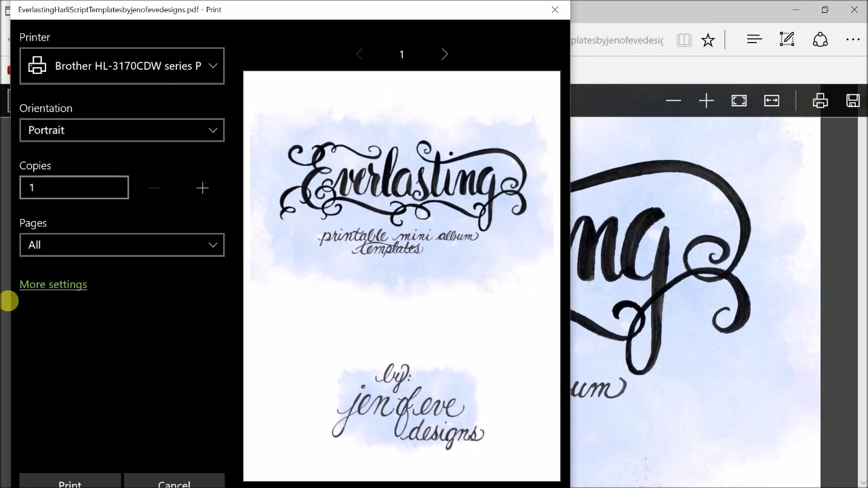Zoom out in PDF toolbar

[x=673, y=101]
